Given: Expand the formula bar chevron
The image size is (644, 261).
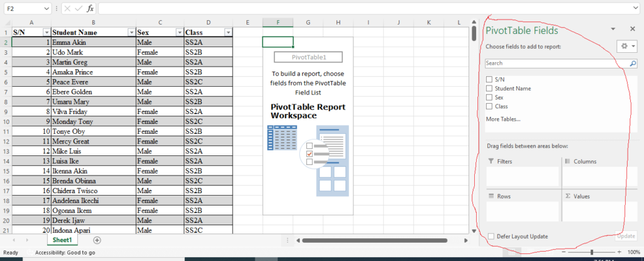Looking at the screenshot, I should point(636,8).
